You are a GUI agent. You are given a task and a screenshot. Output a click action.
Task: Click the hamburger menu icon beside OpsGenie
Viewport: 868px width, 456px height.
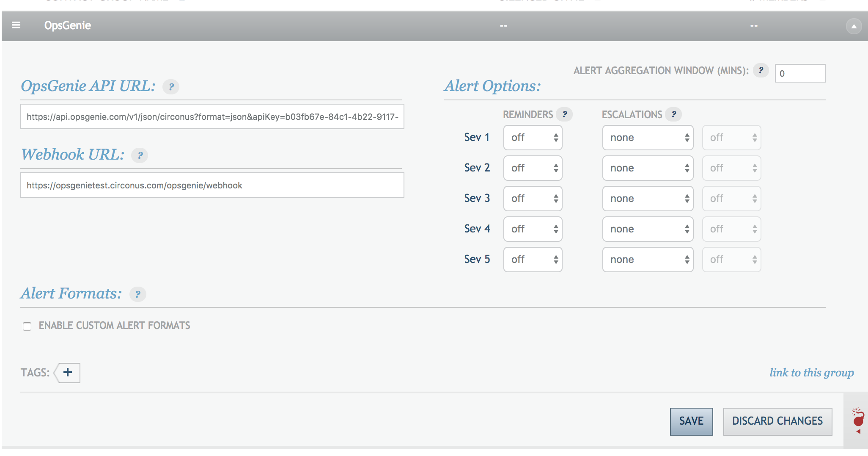pyautogui.click(x=16, y=25)
